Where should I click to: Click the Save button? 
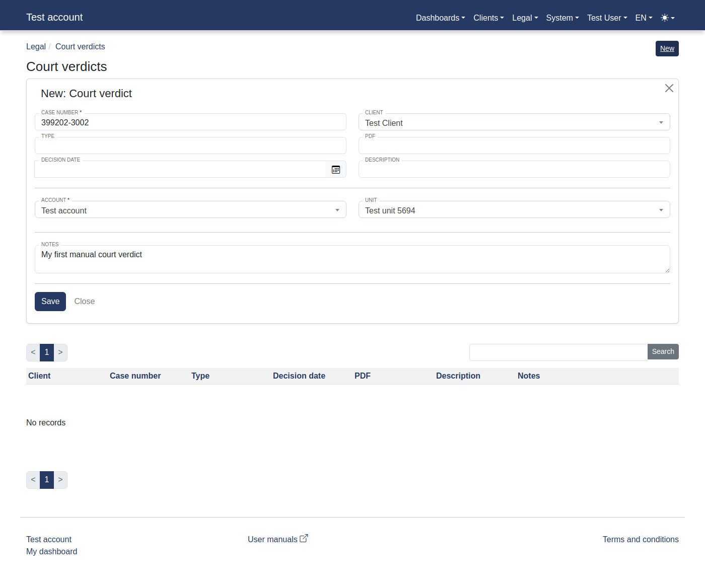tap(50, 302)
